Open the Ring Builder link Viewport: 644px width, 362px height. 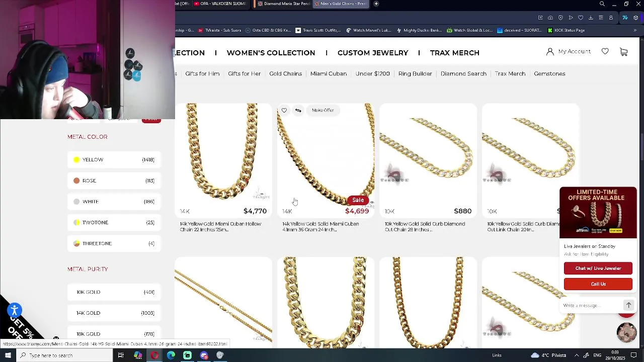(x=415, y=74)
